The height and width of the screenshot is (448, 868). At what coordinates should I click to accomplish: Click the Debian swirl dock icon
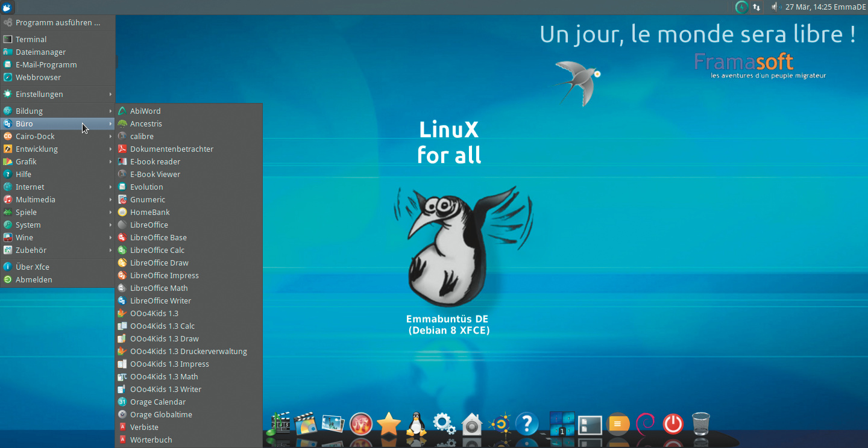[x=646, y=424]
